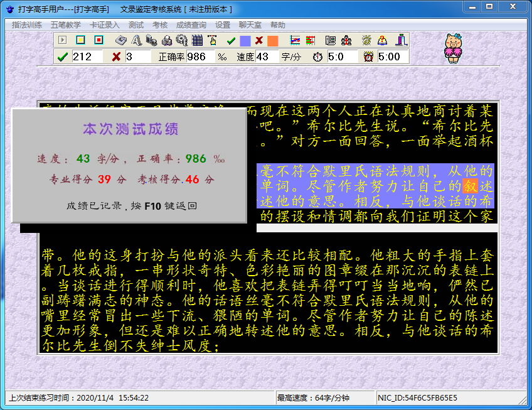Click the red X error-count icon

(116, 57)
